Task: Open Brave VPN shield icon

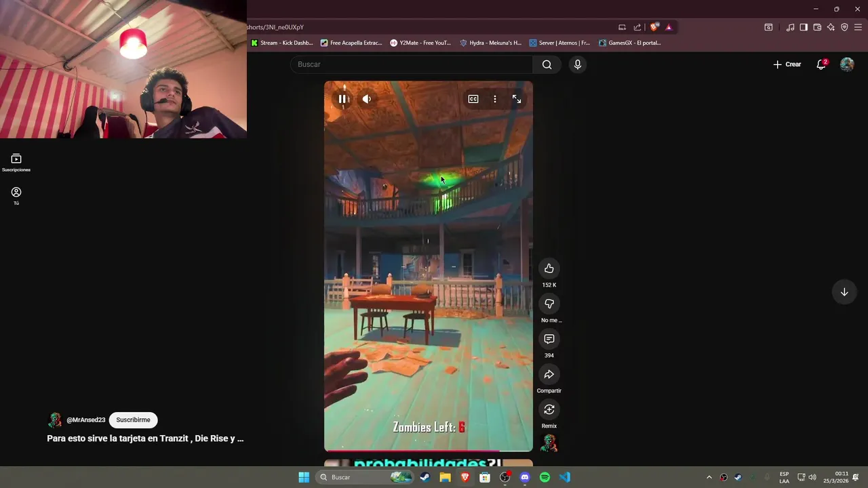Action: click(x=844, y=27)
